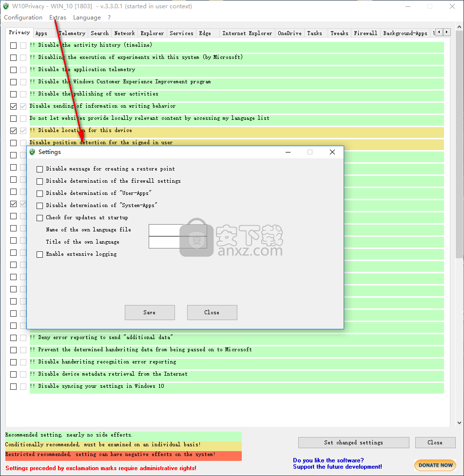Check 'Disable device metadata retrieval from the Internet'
Viewport: 464px width, 476px height.
13,374
